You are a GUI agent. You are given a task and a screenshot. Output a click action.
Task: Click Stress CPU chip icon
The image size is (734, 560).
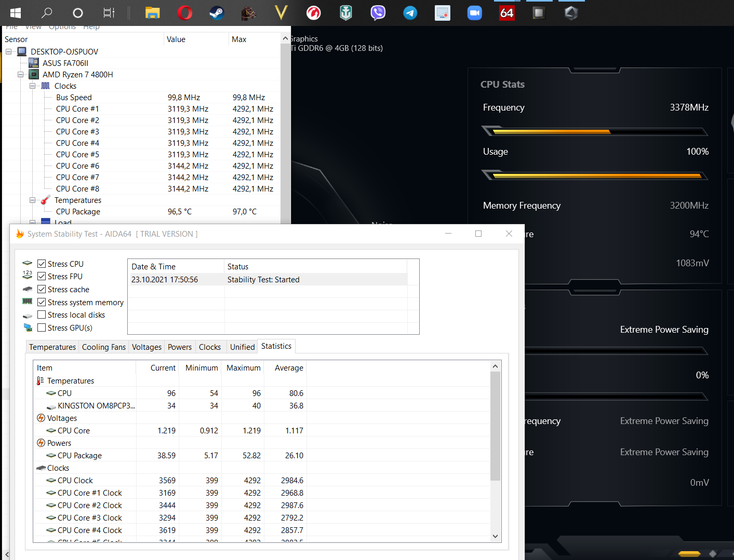pyautogui.click(x=28, y=264)
